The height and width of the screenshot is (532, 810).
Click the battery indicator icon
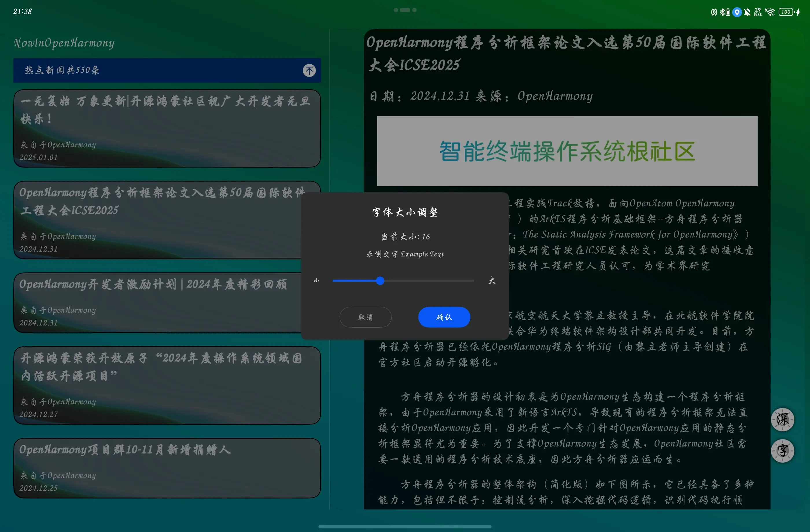click(x=786, y=12)
